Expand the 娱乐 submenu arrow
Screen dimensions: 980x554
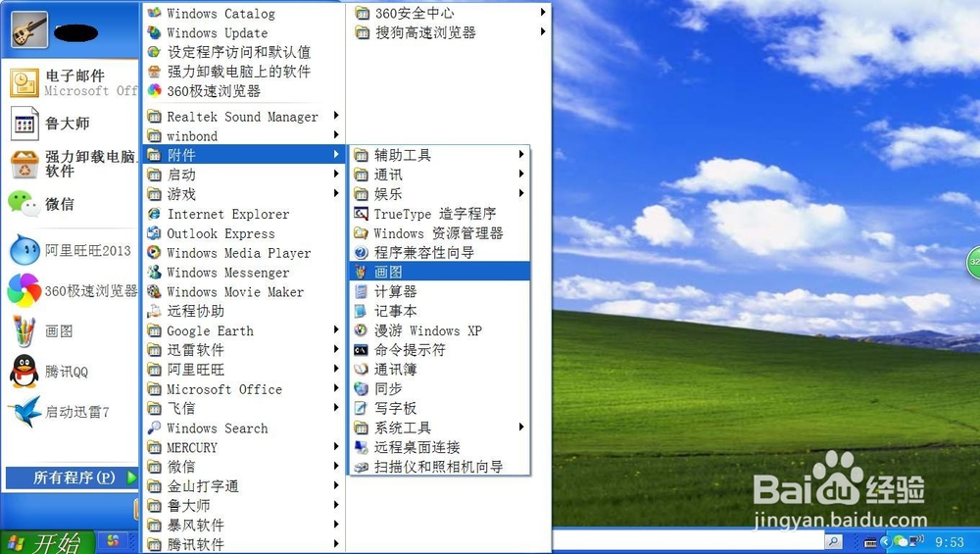point(521,193)
